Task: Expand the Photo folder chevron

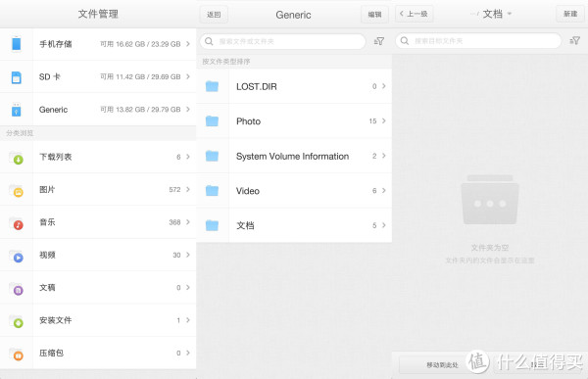Action: (x=383, y=120)
